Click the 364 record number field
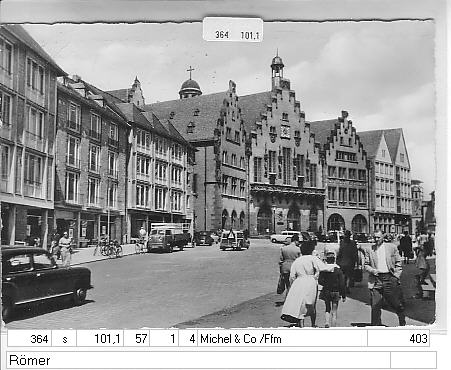 point(29,339)
